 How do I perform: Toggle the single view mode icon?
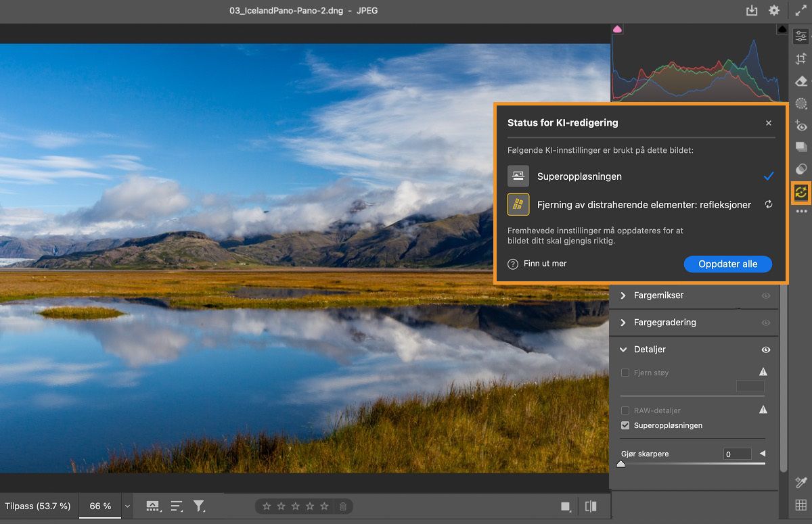566,506
